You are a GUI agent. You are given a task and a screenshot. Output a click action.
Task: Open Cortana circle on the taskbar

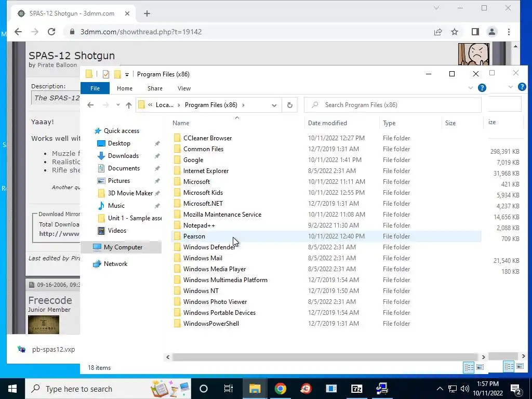(204, 389)
